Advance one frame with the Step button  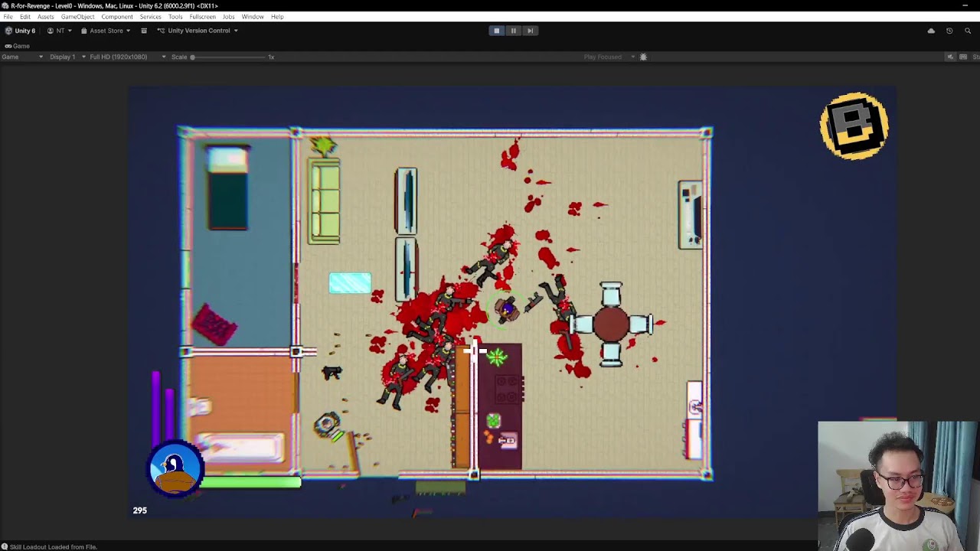[x=530, y=31]
